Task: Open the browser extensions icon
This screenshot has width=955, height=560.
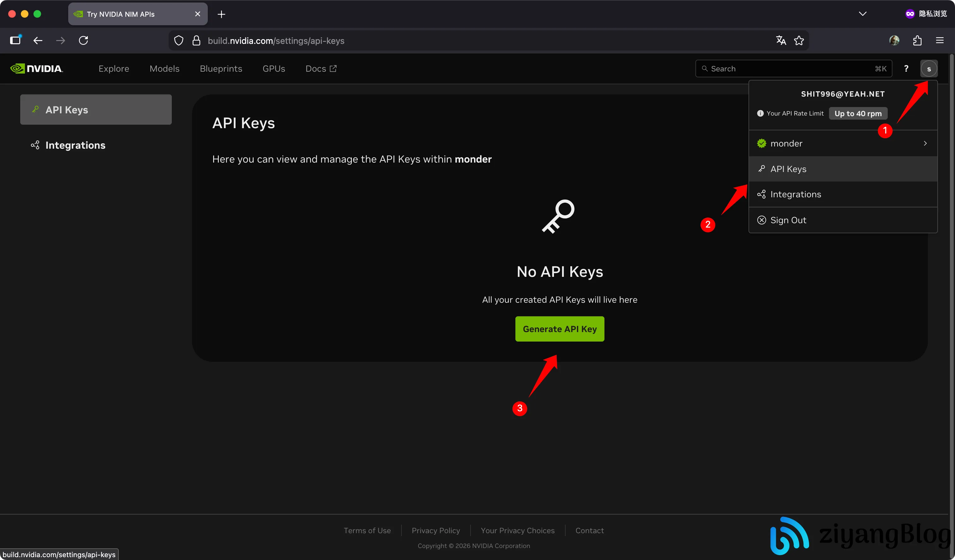Action: 917,40
